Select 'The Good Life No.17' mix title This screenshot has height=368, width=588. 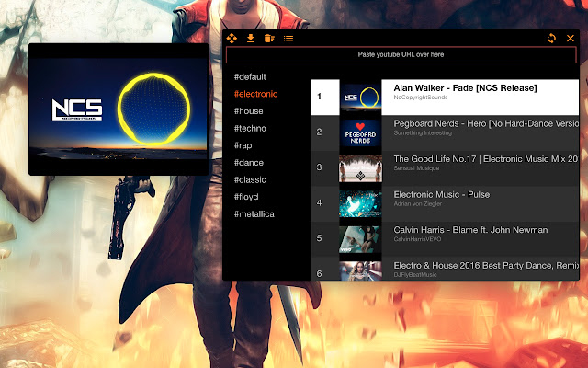486,159
